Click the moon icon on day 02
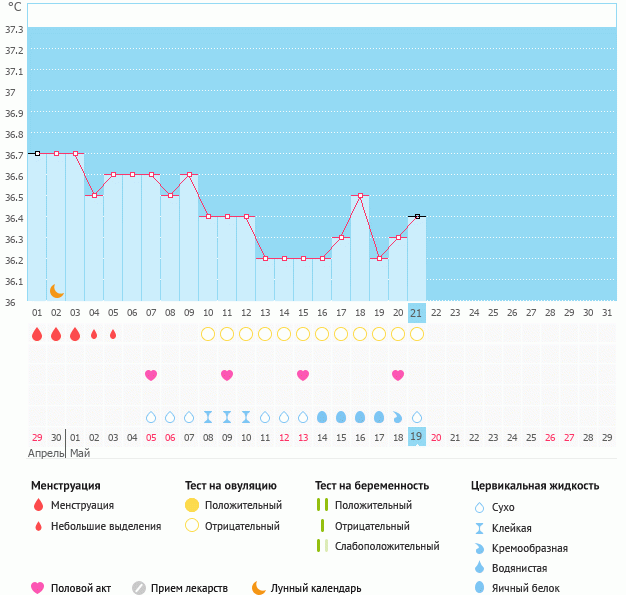 coord(57,291)
